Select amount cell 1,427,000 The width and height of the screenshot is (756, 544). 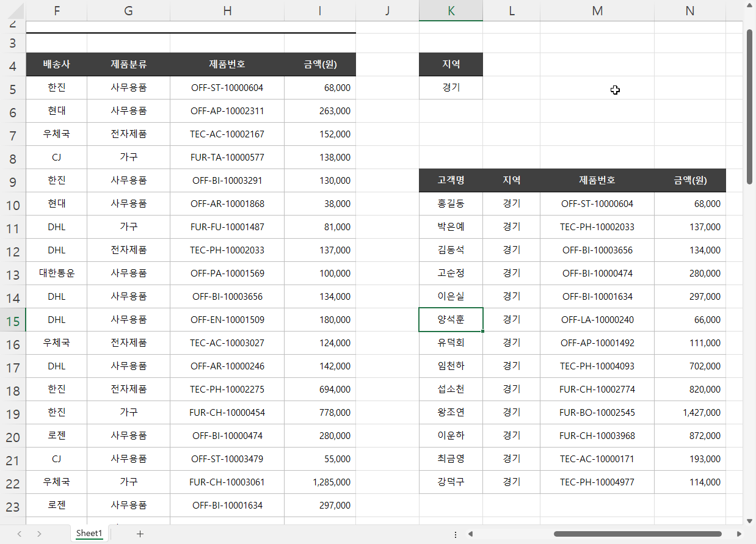[x=690, y=413]
